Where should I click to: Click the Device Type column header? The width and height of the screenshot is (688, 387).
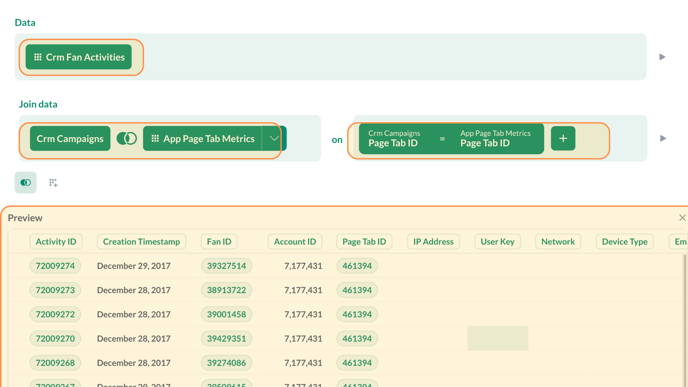tap(624, 242)
